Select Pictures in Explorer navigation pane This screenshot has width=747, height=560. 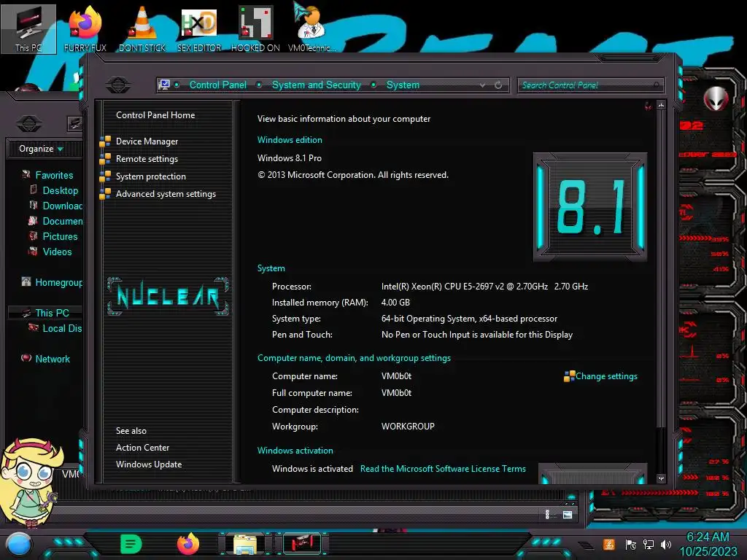[x=60, y=237]
